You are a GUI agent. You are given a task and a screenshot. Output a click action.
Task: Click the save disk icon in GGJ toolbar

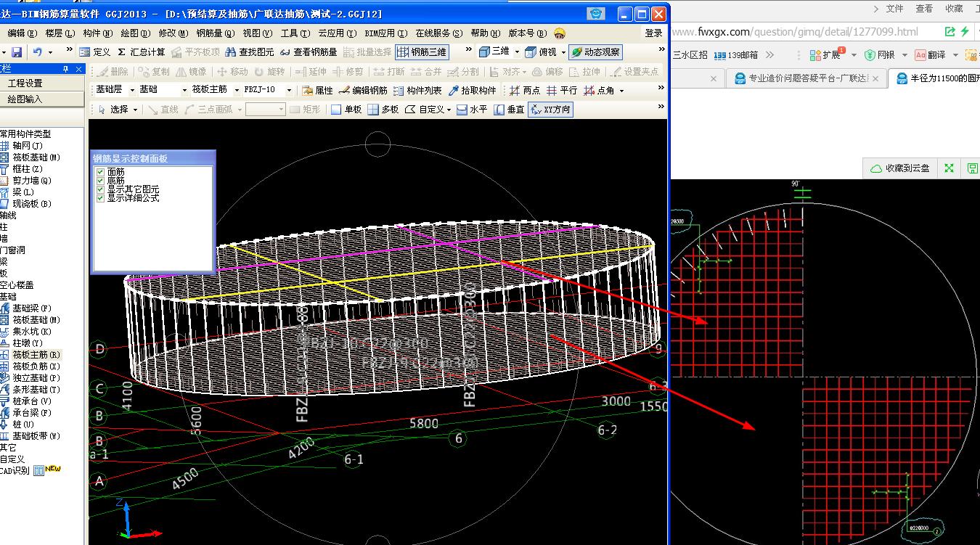click(16, 52)
